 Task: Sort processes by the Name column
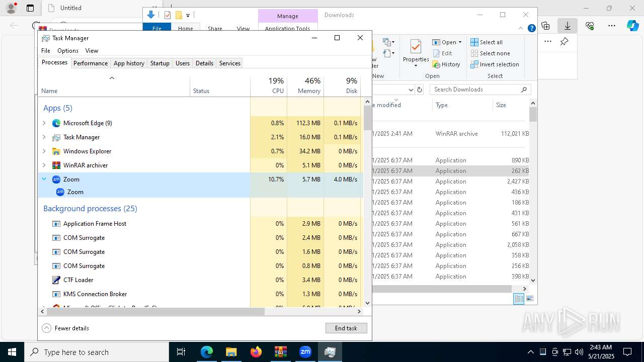[114, 85]
